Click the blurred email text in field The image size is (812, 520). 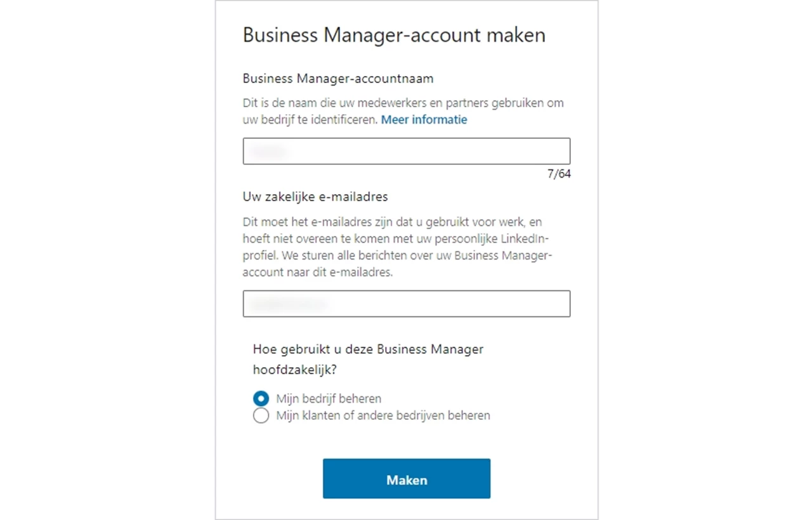point(289,304)
